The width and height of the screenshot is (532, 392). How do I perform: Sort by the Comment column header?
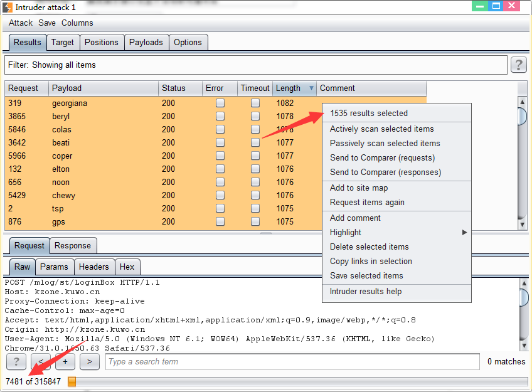(x=371, y=88)
